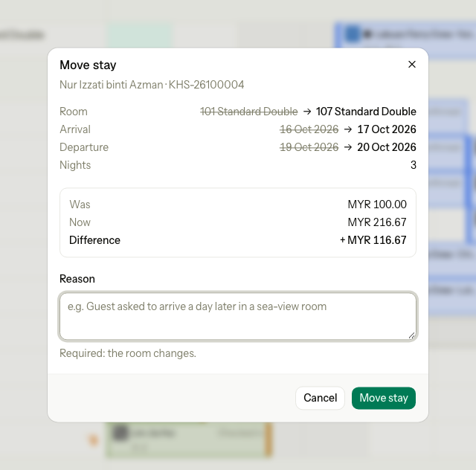Click the Difference amount + MYR 116.67

tap(373, 240)
